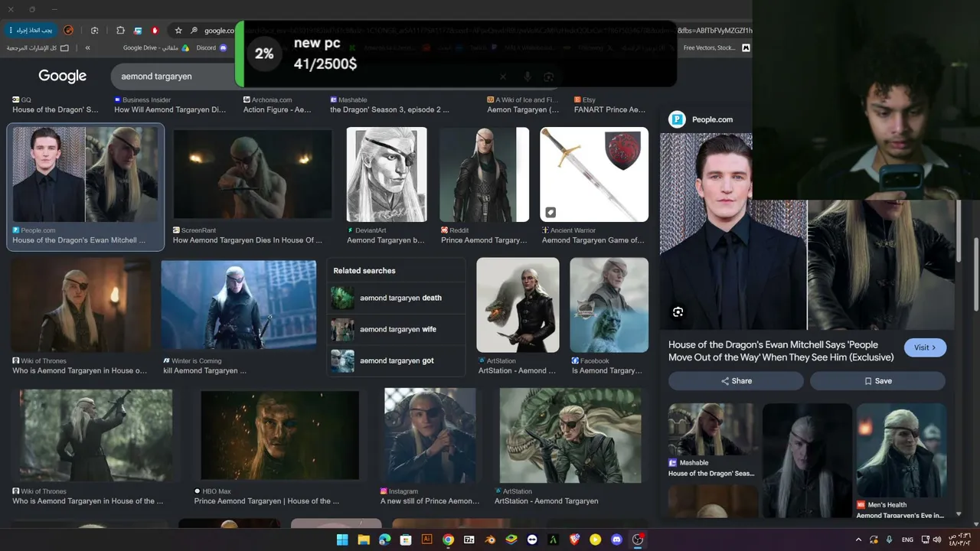
Task: Select related search aemond targaryen got
Action: 397,360
